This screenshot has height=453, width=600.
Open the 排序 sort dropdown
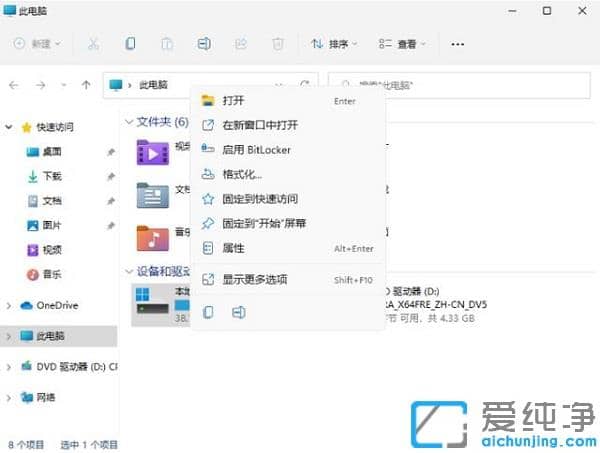click(x=333, y=44)
